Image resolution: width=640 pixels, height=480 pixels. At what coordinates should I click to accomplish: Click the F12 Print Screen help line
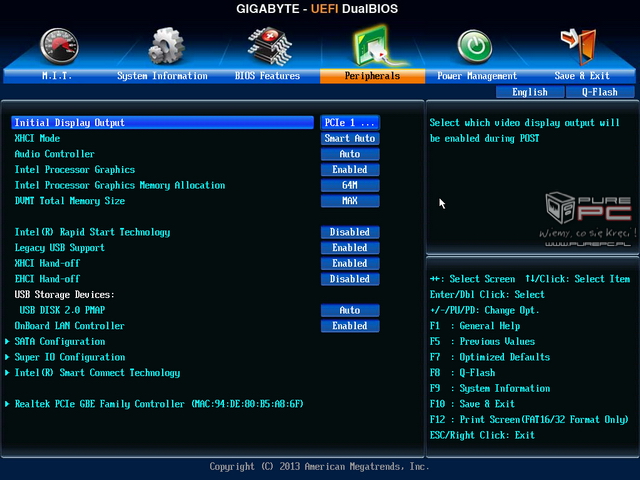click(529, 420)
